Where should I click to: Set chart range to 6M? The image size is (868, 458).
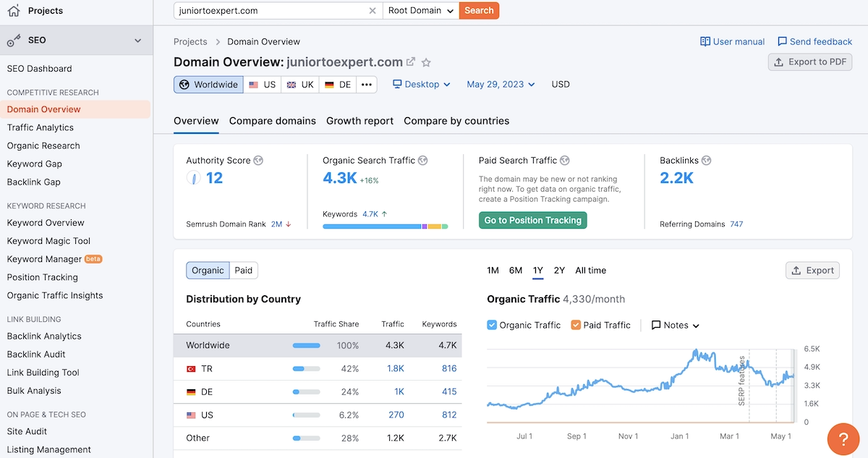point(516,271)
